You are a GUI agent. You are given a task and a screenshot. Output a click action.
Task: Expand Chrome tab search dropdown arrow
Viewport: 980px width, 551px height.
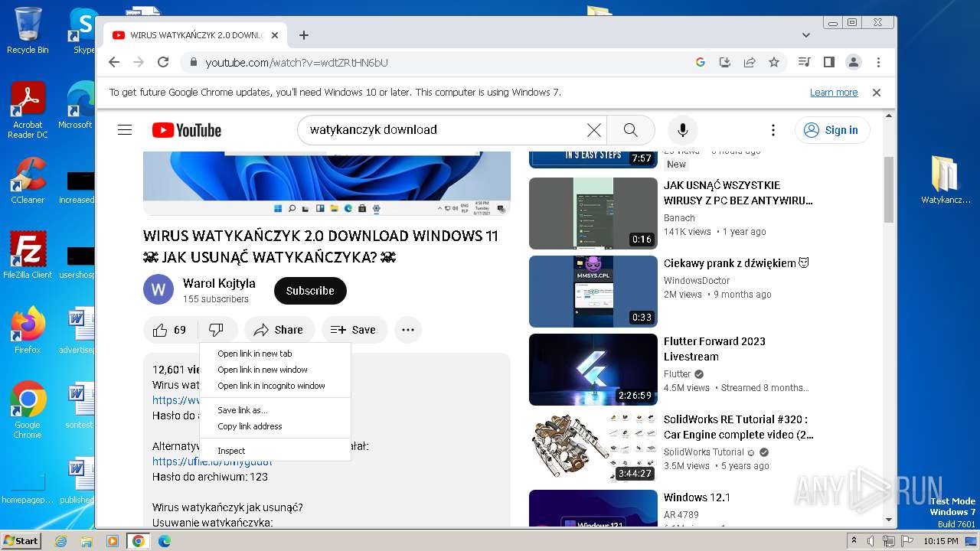click(x=805, y=35)
